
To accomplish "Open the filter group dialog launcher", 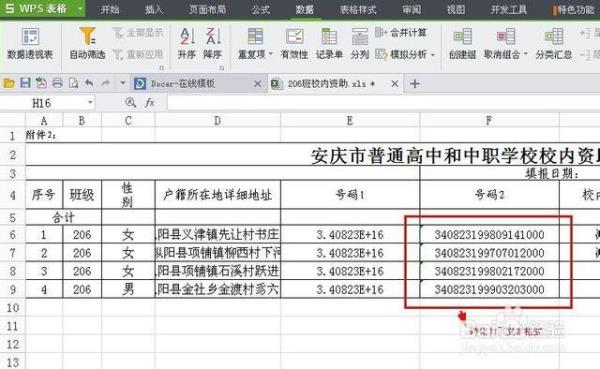I will [x=161, y=68].
